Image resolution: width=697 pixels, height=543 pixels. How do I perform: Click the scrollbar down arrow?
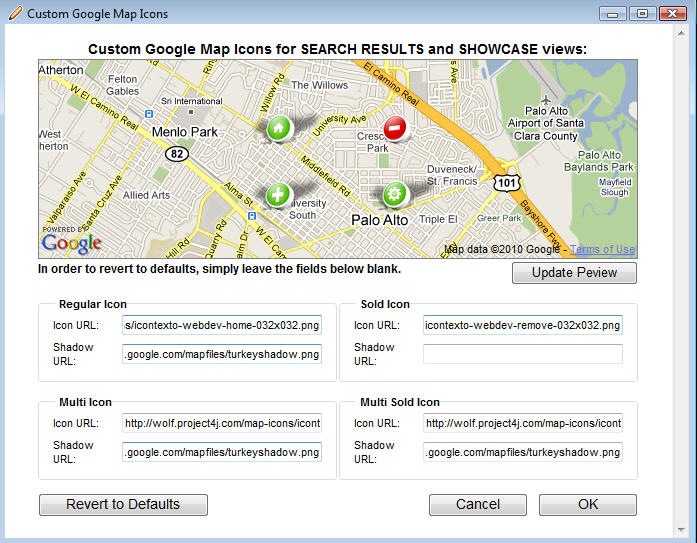click(x=681, y=530)
